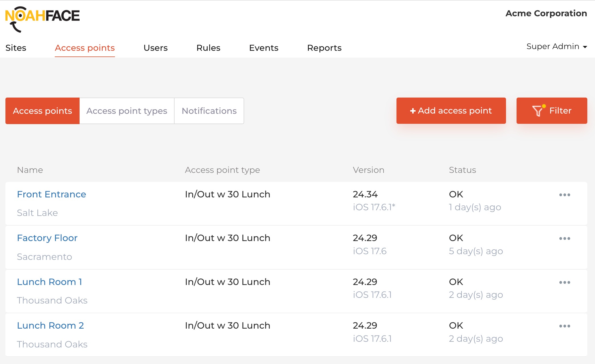This screenshot has width=595, height=364.
Task: Open the Lunch Room 1 link
Action: (x=50, y=282)
